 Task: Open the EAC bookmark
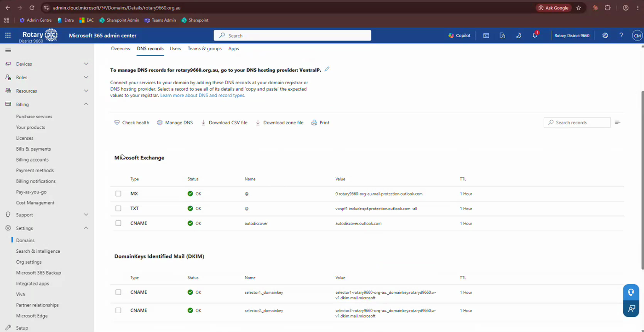click(x=86, y=20)
